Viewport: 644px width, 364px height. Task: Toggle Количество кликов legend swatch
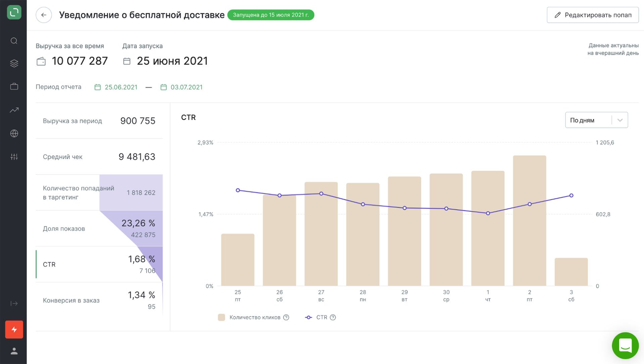tap(221, 317)
